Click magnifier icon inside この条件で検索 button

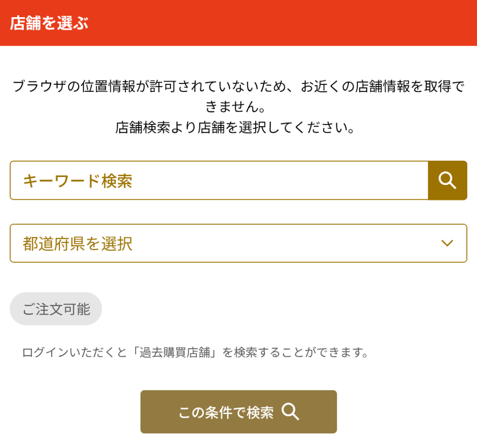[290, 412]
